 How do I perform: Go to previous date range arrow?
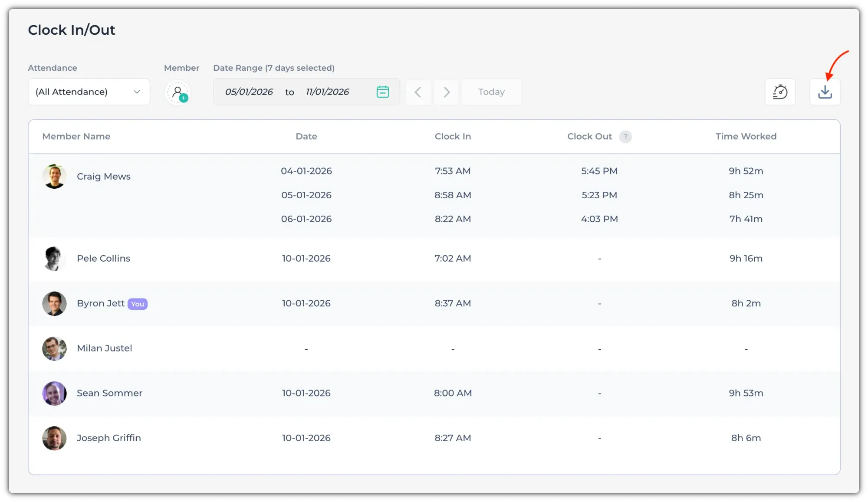(418, 92)
